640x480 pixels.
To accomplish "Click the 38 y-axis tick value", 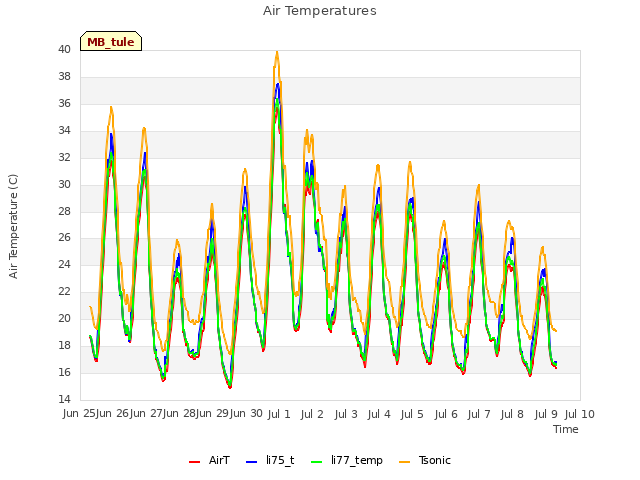I will 64,76.
